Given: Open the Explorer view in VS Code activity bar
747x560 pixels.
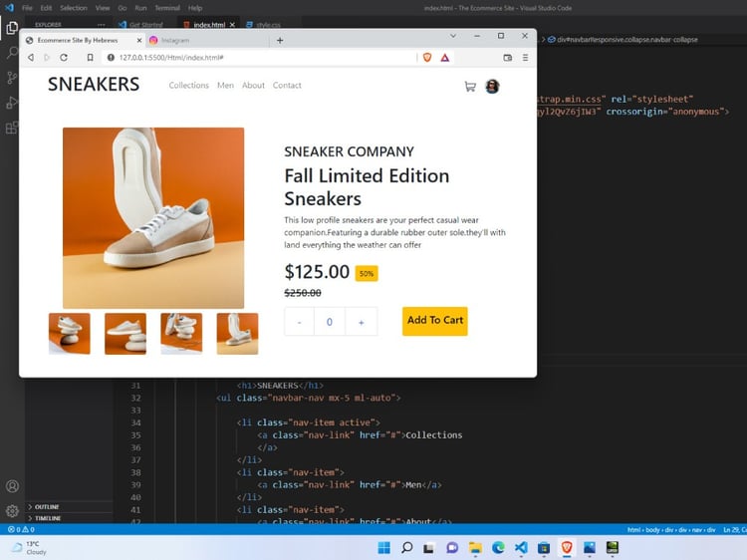Looking at the screenshot, I should [x=12, y=28].
